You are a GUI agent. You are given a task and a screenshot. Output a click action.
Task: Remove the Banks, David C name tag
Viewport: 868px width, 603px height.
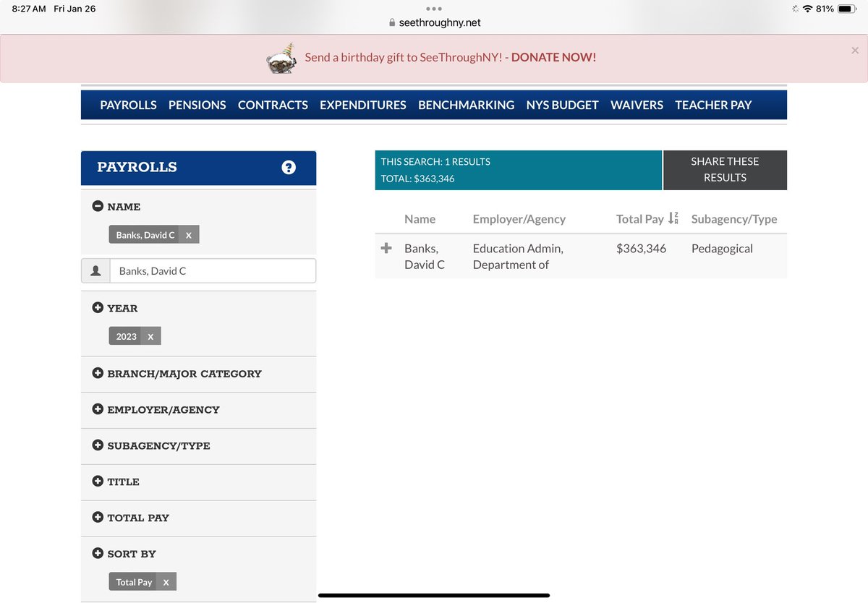click(189, 235)
